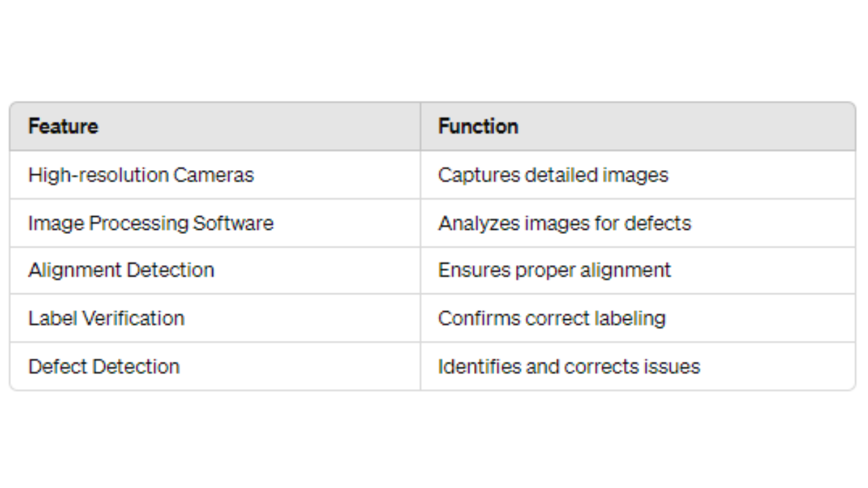Click Analyzes images for defects text
This screenshot has width=868, height=488.
pos(564,223)
